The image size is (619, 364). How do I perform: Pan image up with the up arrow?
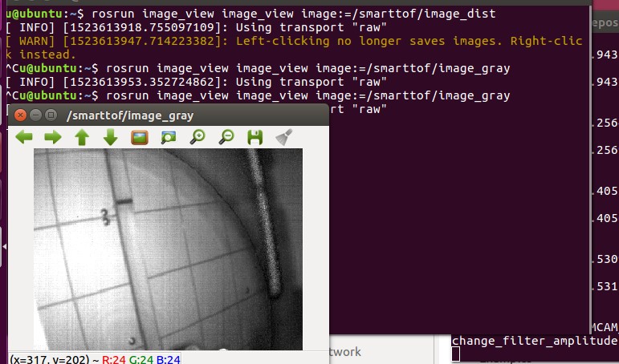coord(82,138)
